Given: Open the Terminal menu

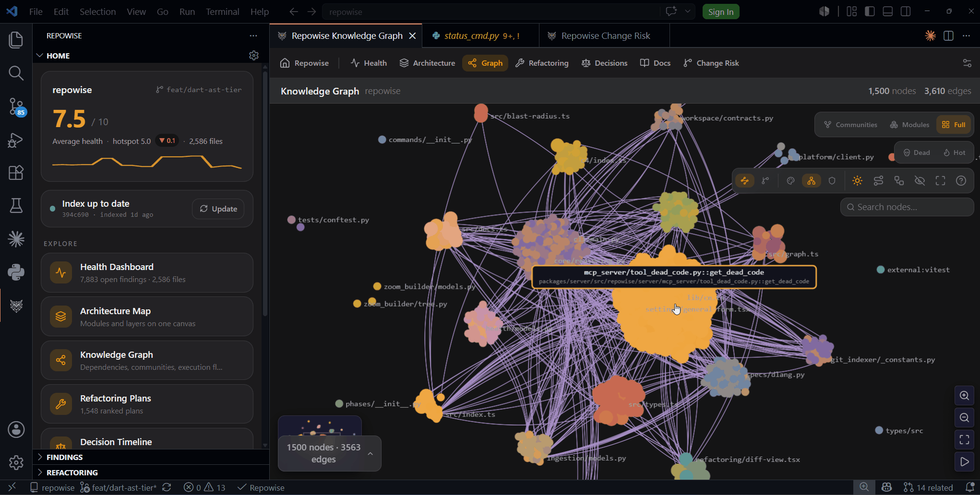Looking at the screenshot, I should tap(223, 12).
